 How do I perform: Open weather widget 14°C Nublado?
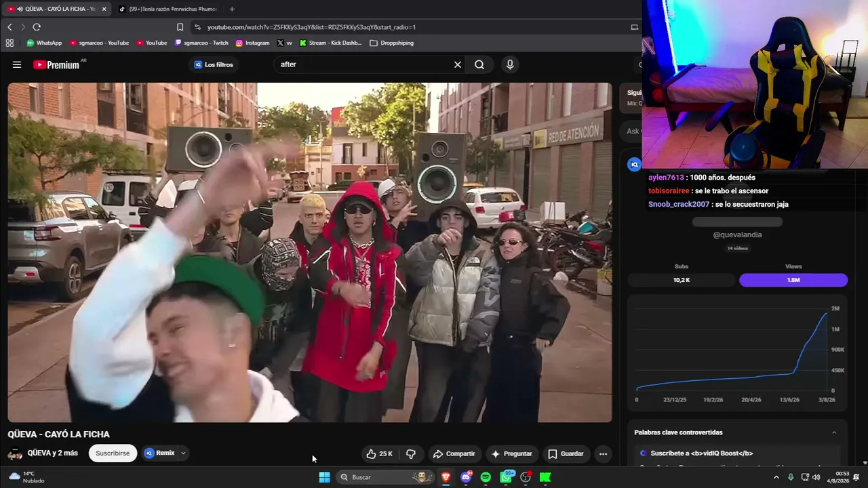(x=27, y=477)
